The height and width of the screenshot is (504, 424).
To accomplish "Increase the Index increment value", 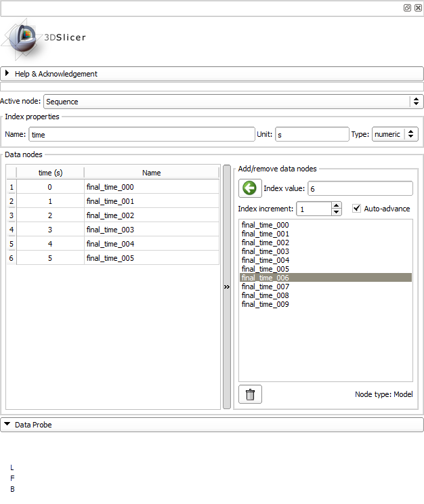I will pyautogui.click(x=337, y=206).
